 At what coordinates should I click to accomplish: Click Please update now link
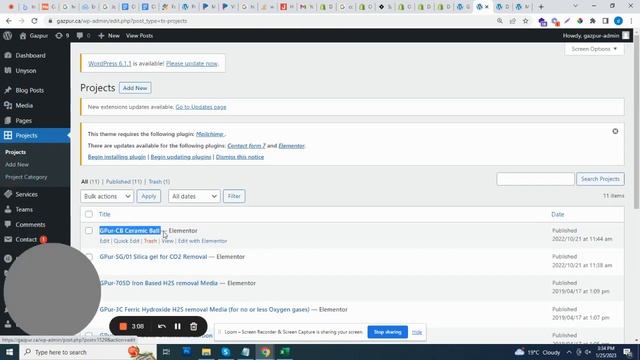(x=192, y=64)
